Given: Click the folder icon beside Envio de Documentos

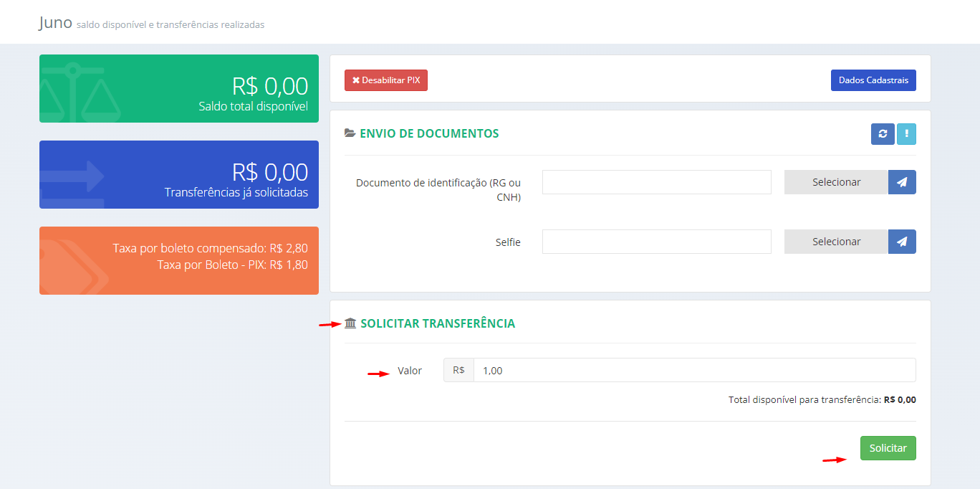Looking at the screenshot, I should coord(350,133).
